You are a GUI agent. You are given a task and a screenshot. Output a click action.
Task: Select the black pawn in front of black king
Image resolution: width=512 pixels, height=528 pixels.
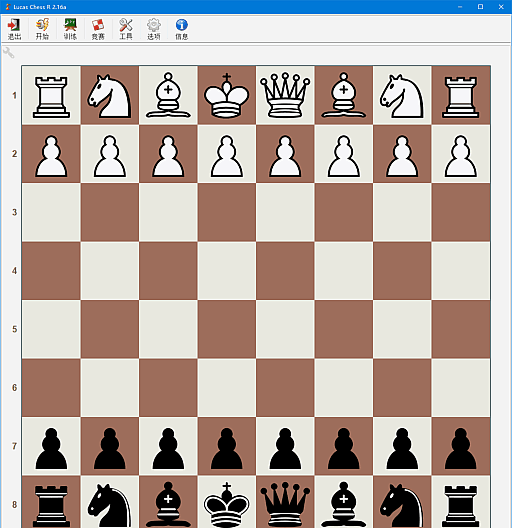[227, 449]
